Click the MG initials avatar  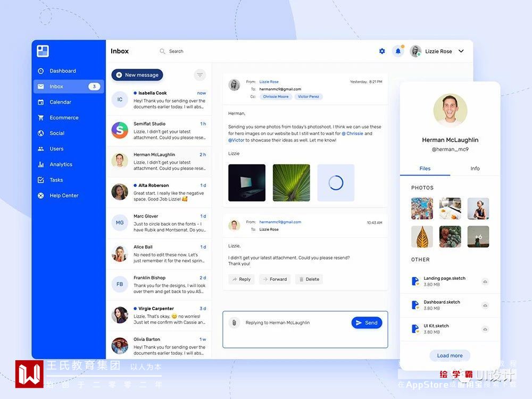tap(120, 223)
